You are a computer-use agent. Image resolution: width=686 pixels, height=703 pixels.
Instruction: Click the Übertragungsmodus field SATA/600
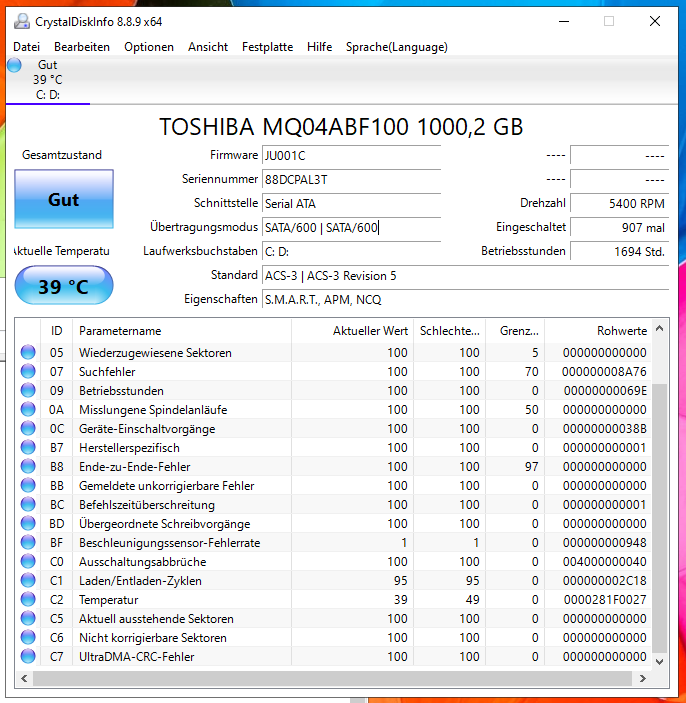352,228
